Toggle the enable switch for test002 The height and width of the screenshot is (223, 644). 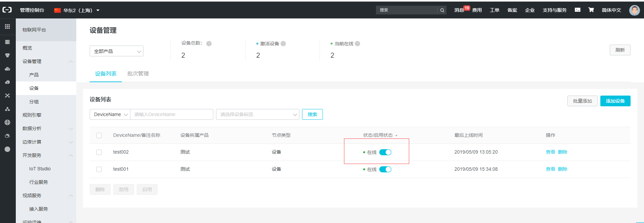click(x=385, y=152)
